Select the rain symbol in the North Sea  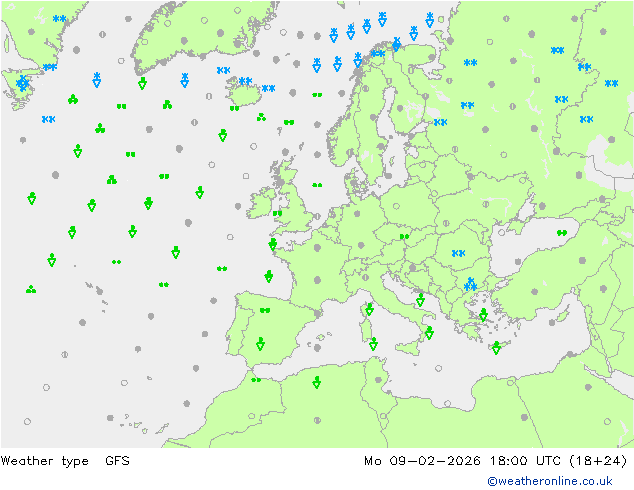point(317,185)
